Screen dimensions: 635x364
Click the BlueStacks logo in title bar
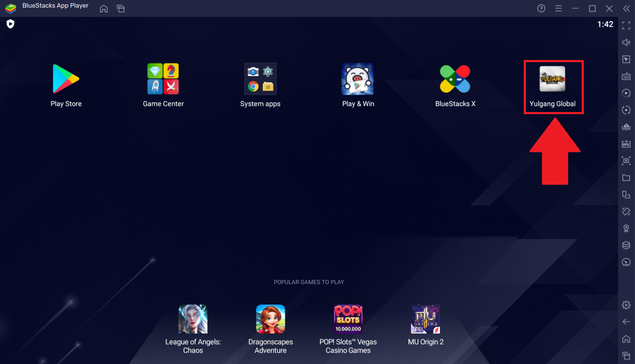click(11, 8)
